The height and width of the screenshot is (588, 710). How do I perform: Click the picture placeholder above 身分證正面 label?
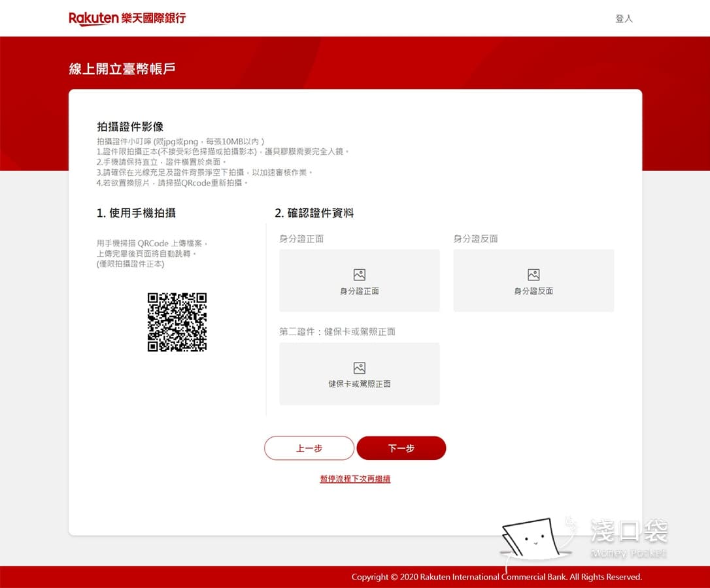pos(359,275)
